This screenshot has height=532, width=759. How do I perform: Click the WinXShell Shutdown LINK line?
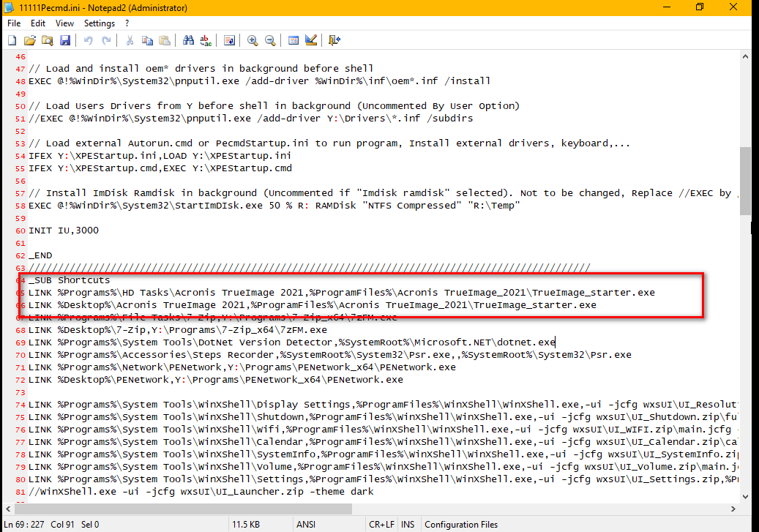tap(384, 417)
